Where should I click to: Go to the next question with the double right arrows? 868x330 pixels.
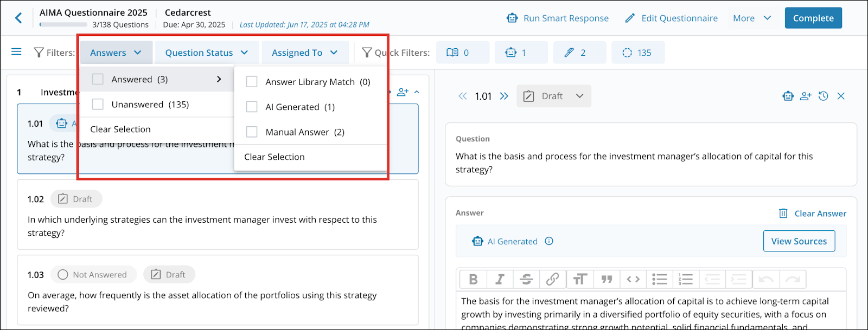click(x=504, y=96)
